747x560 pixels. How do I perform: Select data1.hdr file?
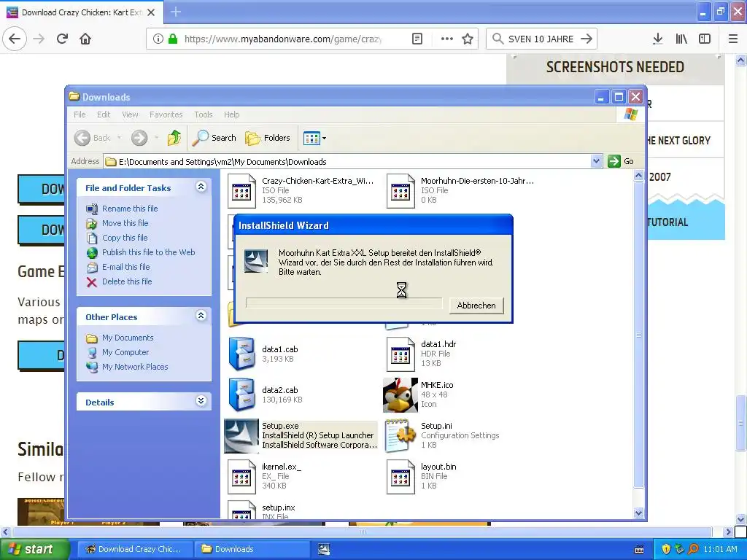coord(421,354)
